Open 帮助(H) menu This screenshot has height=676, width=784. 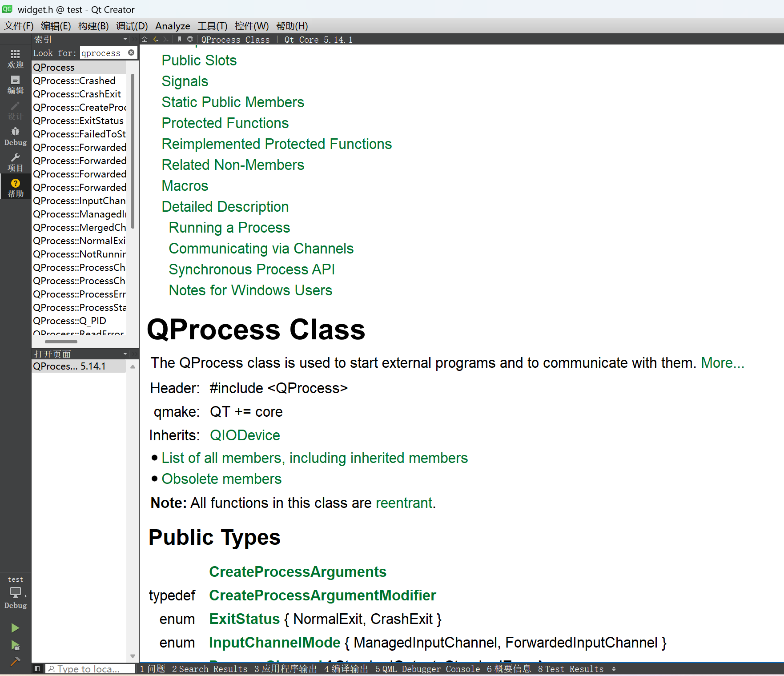(x=292, y=26)
